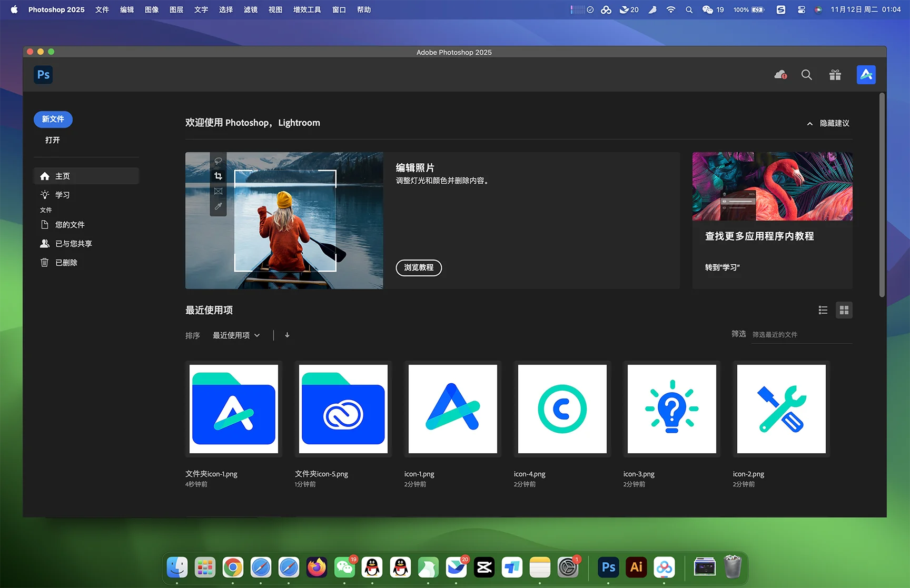Open Trash from the Dock
Screen dimensions: 910x588
tap(733, 567)
